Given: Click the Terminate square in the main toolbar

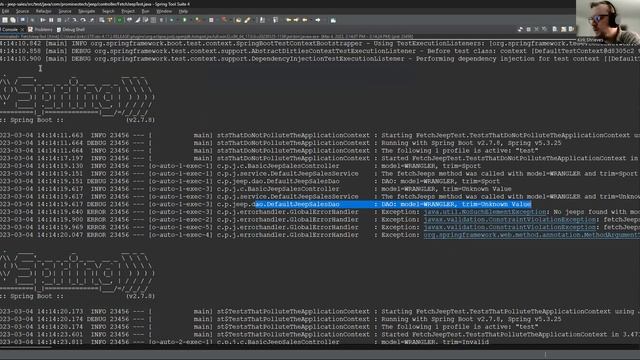Looking at the screenshot, I should pyautogui.click(x=59, y=20).
